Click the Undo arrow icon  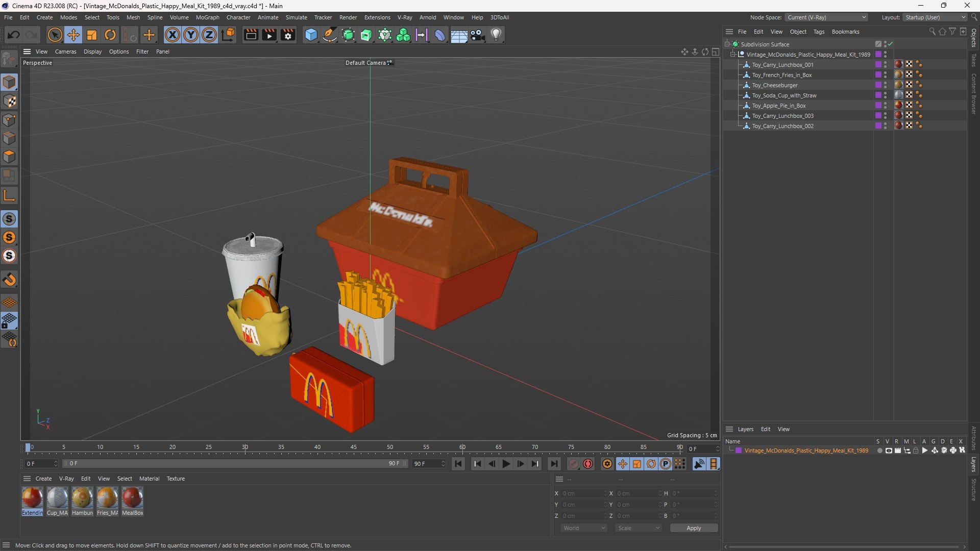14,35
